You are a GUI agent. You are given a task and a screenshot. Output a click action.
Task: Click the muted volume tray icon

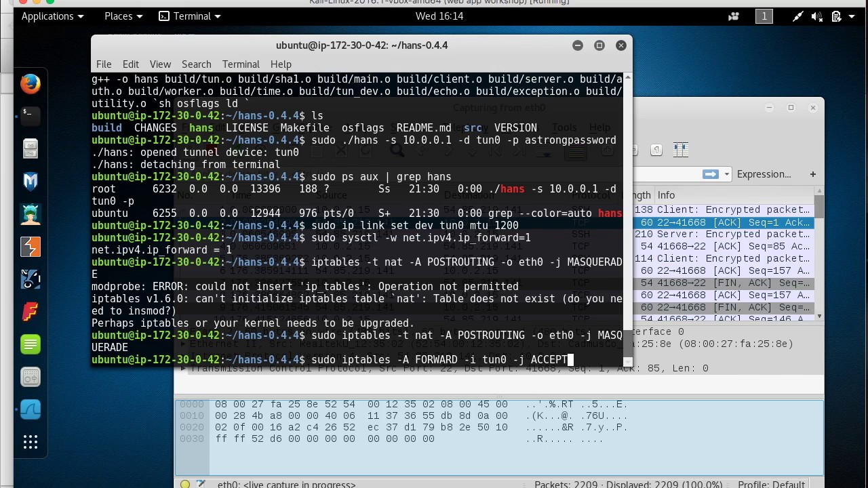tap(816, 16)
